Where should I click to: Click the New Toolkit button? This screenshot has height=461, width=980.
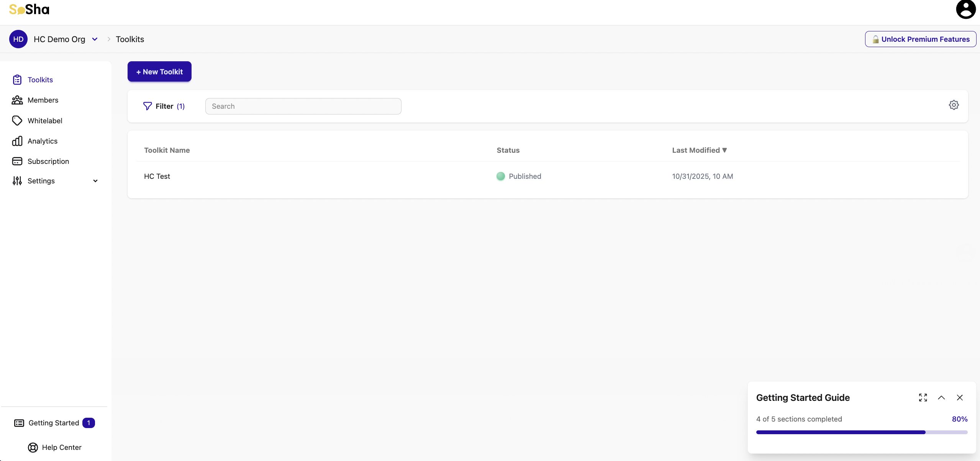(x=159, y=72)
